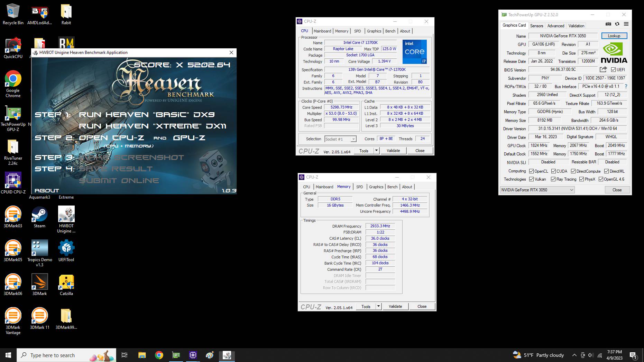Image resolution: width=644 pixels, height=362 pixels.
Task: Switch to Sensors tab in GPU-Z
Action: [536, 26]
